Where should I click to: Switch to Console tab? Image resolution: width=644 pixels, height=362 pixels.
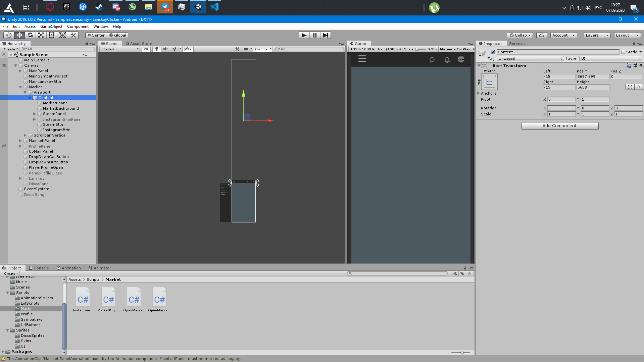[39, 268]
